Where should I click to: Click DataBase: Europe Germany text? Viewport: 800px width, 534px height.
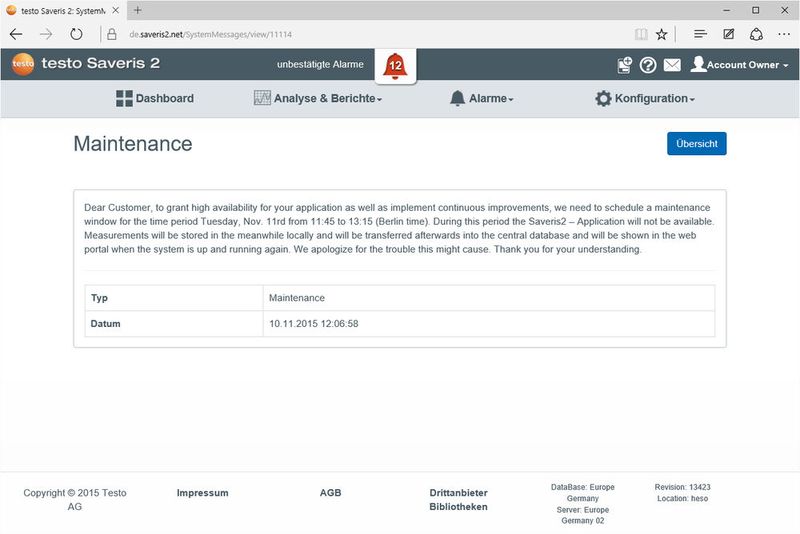[x=582, y=493]
